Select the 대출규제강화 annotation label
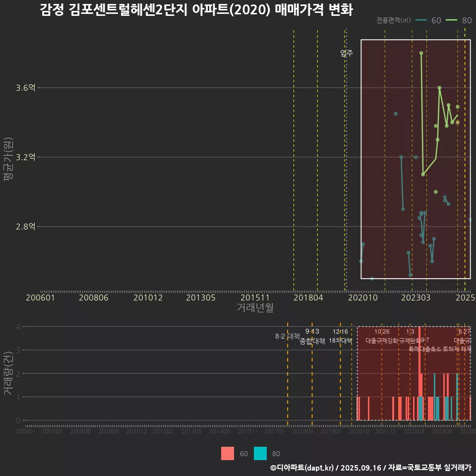The height and width of the screenshot is (476, 476). [381, 341]
